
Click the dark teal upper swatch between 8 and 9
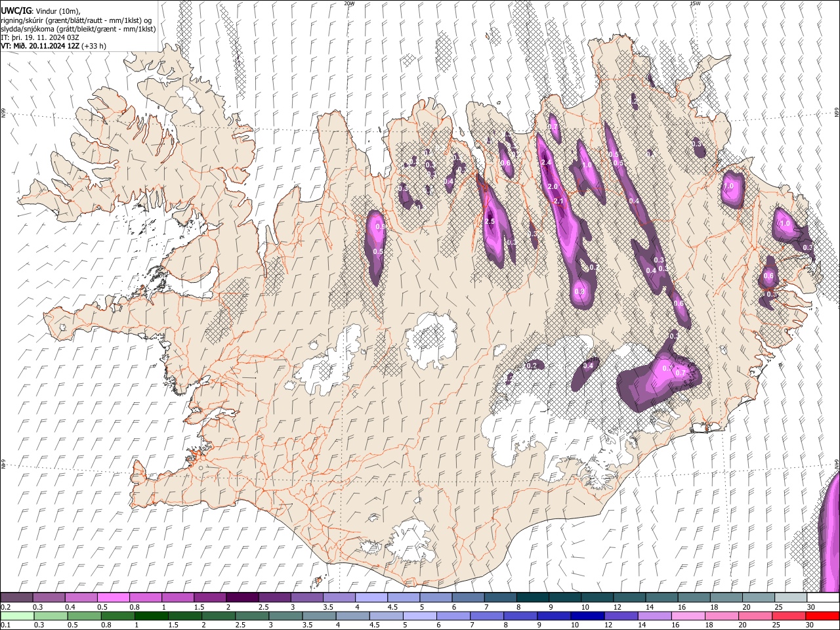tap(532, 597)
